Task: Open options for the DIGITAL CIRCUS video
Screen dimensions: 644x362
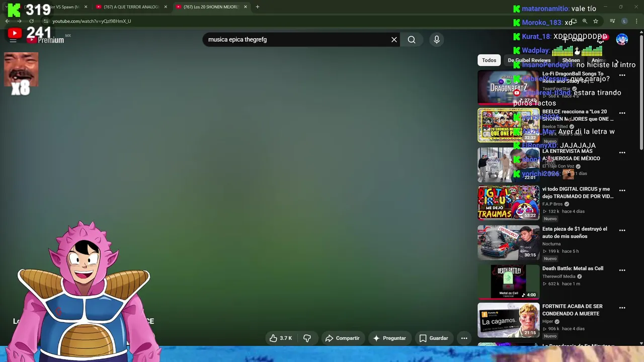Action: pyautogui.click(x=622, y=191)
